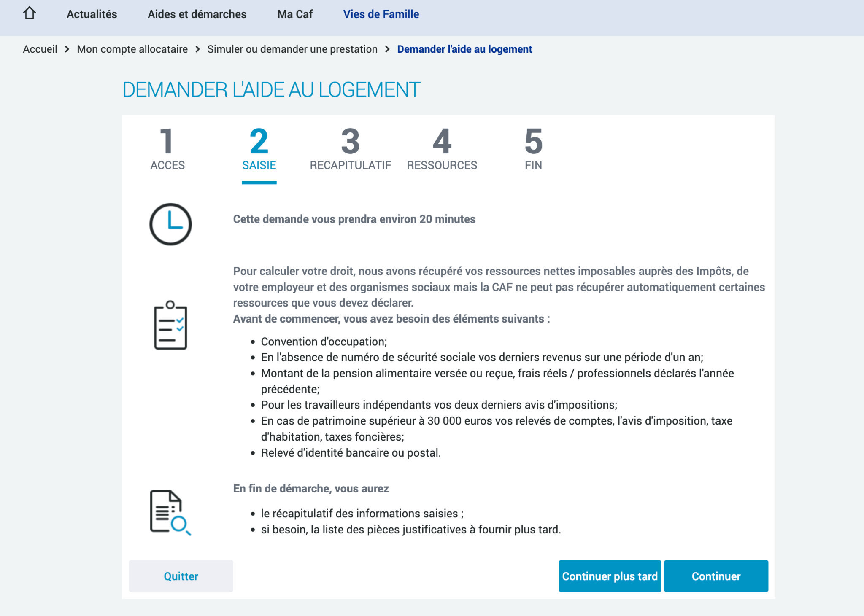The height and width of the screenshot is (616, 864).
Task: Select step 4 RESSOURCES
Action: [x=442, y=149]
